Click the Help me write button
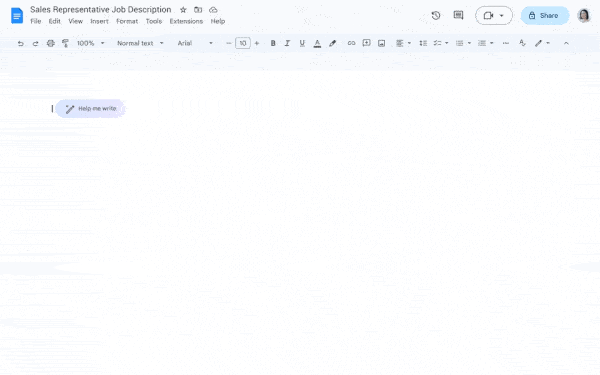 [x=90, y=109]
